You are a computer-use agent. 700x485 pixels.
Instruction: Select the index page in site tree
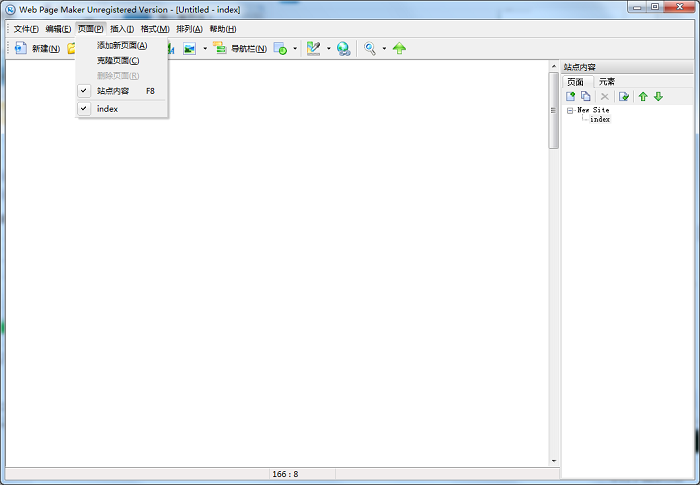600,119
